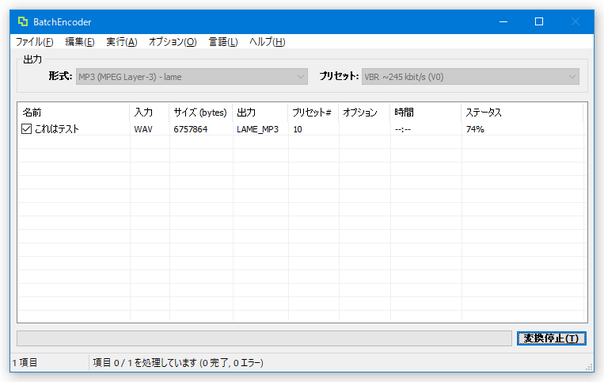Click the conversion progress bar
Image resolution: width=604 pixels, height=382 pixels.
[264, 338]
